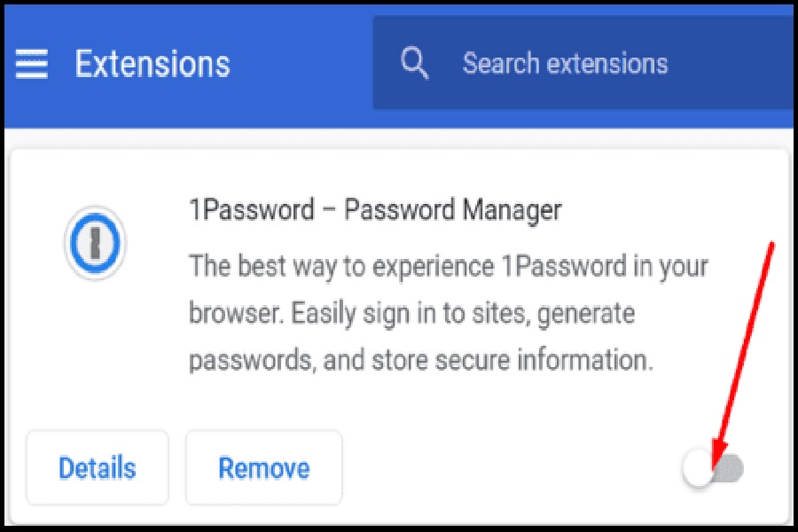This screenshot has width=798, height=532.
Task: Click the "Extensions" page title
Action: coord(153,64)
